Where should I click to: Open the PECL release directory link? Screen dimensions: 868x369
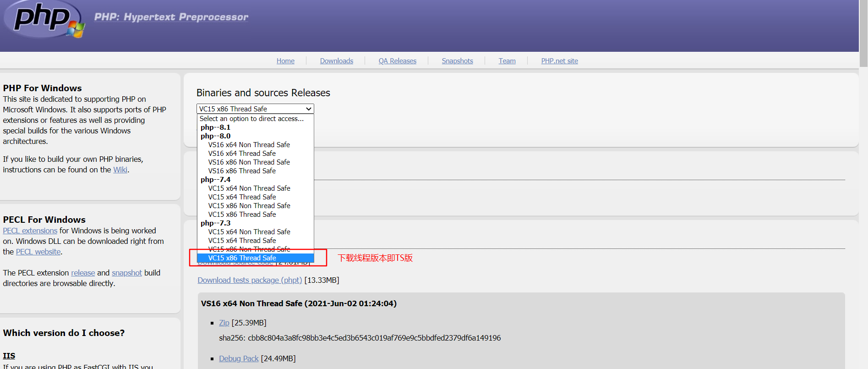coord(83,273)
